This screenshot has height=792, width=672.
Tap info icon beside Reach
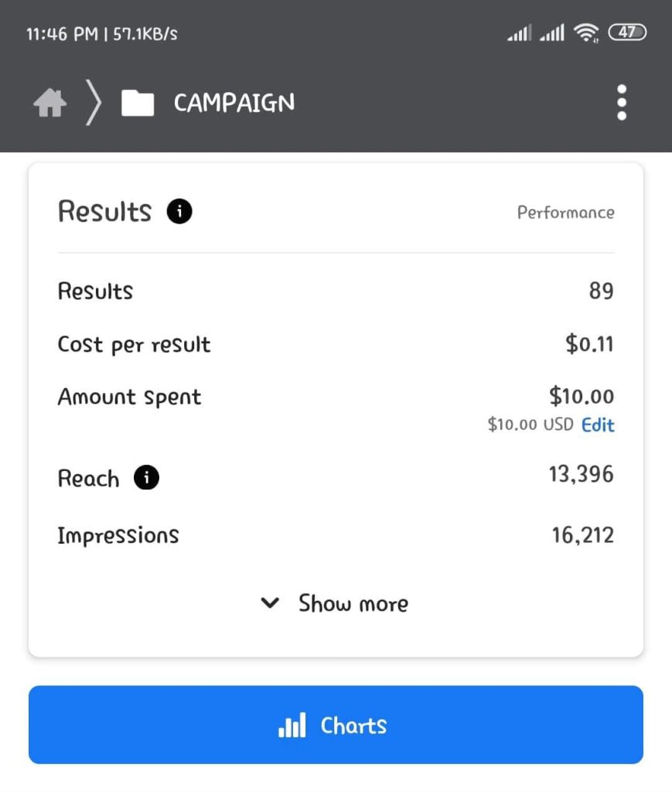pos(146,479)
